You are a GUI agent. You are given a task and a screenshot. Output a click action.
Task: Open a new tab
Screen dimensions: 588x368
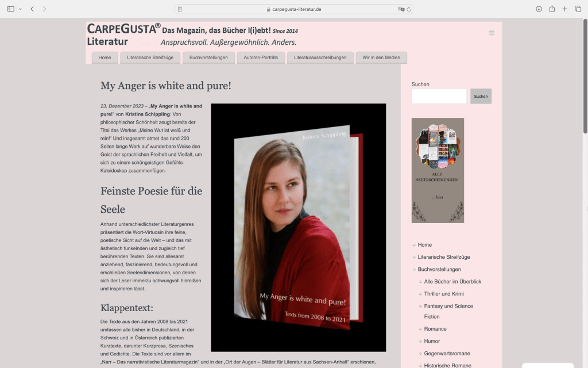pyautogui.click(x=565, y=9)
